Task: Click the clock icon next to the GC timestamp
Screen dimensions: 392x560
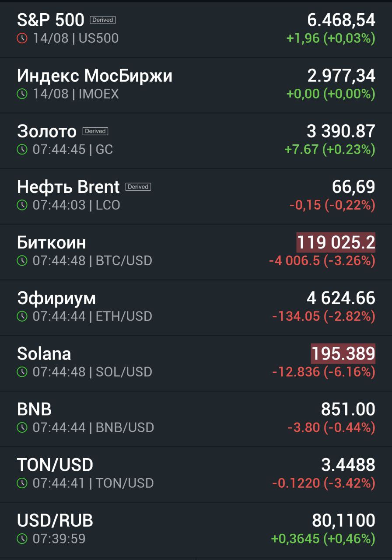Action: 22,150
